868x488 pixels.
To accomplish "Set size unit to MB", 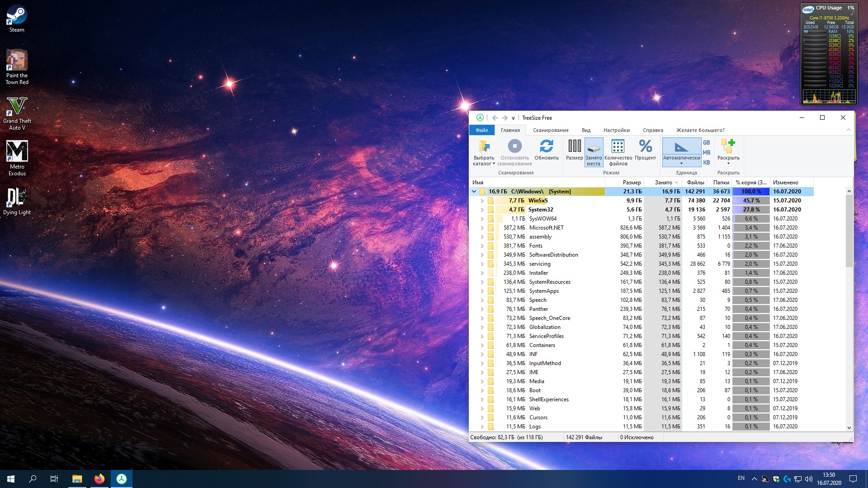I will (x=706, y=152).
